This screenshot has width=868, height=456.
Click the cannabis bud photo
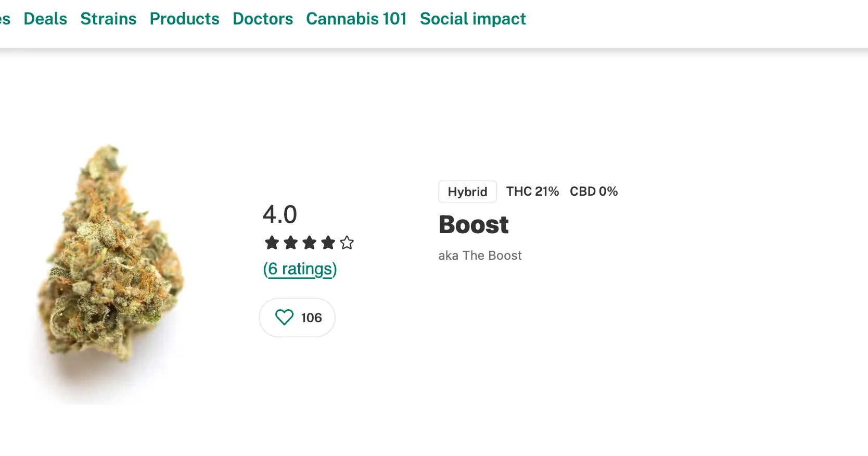[x=110, y=260]
